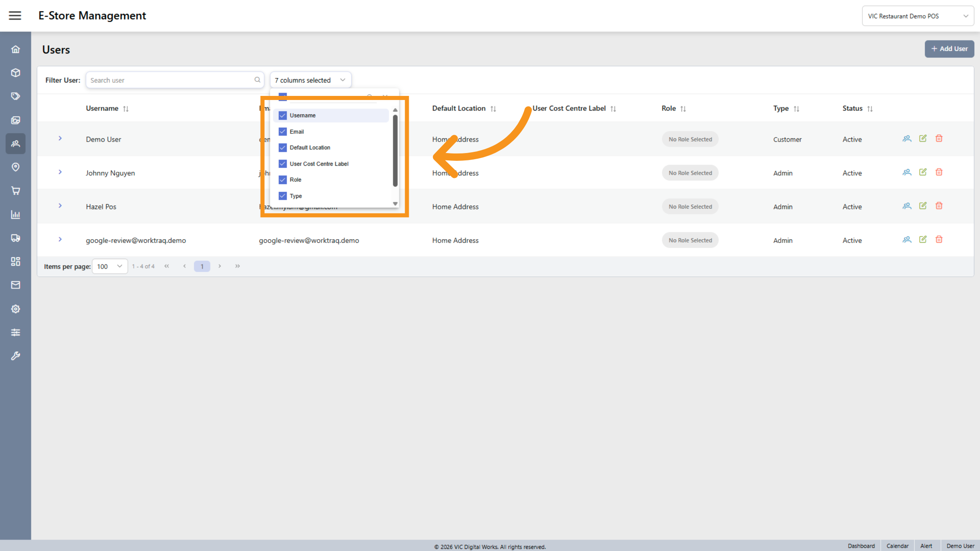This screenshot has height=551, width=980.
Task: Uncheck the Email column checkbox
Action: (283, 131)
